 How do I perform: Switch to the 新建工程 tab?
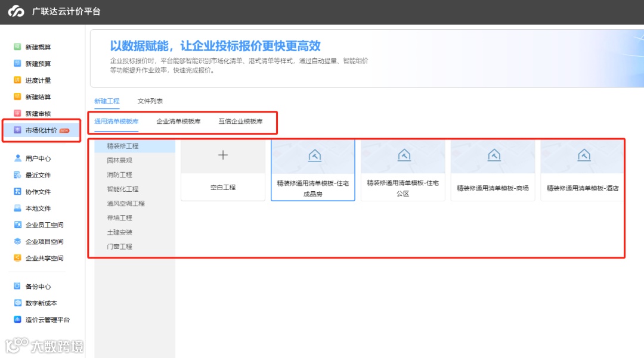click(107, 101)
